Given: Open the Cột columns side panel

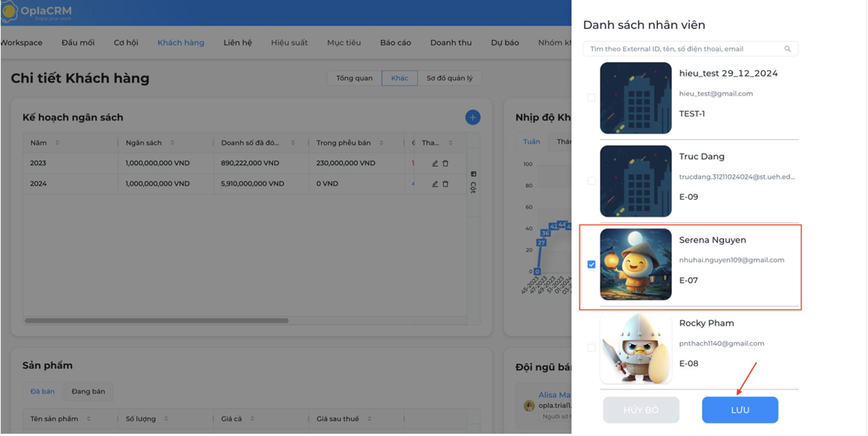Looking at the screenshot, I should tap(473, 182).
